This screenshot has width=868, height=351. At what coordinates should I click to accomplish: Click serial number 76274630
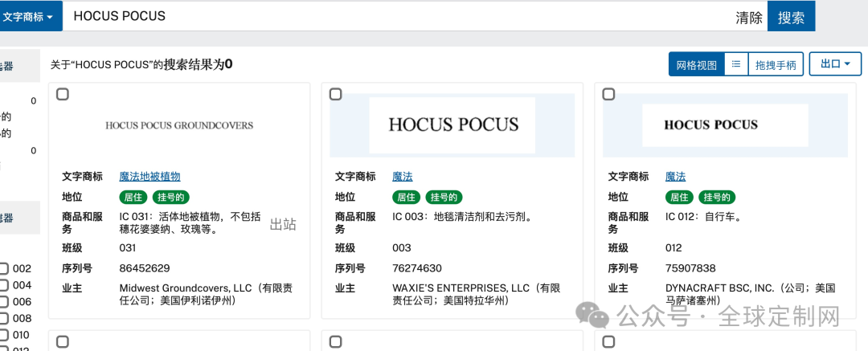tap(417, 268)
